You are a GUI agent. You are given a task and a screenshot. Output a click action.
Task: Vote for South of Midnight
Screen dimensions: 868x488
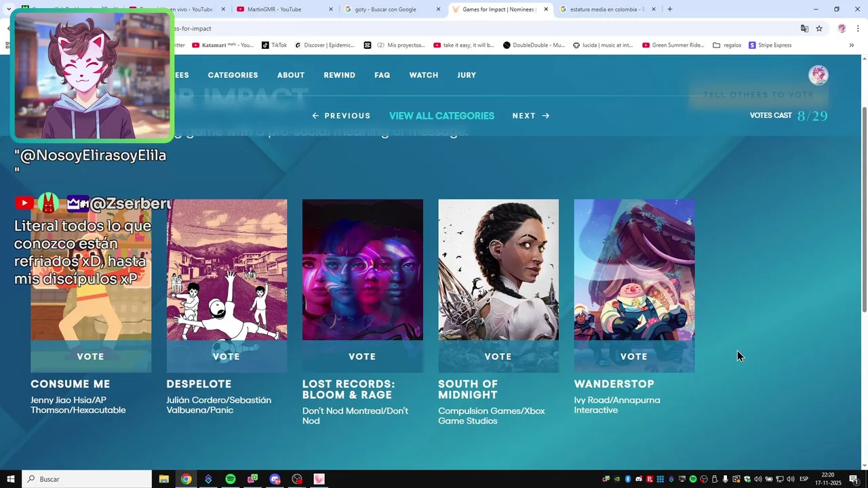point(498,357)
